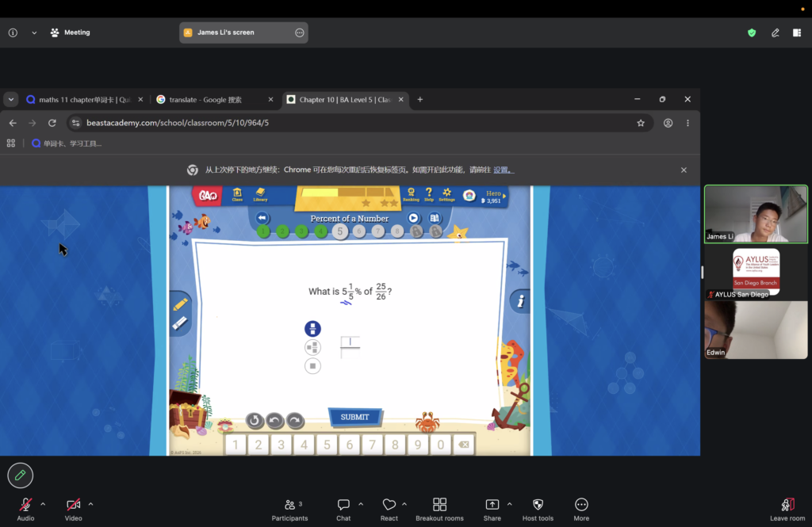Expand the Video options arrow
812x527 pixels.
90,504
